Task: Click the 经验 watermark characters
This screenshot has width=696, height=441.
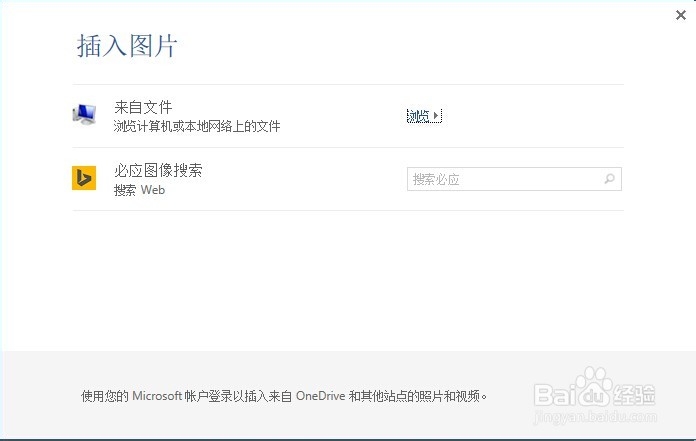Action: coord(633,392)
